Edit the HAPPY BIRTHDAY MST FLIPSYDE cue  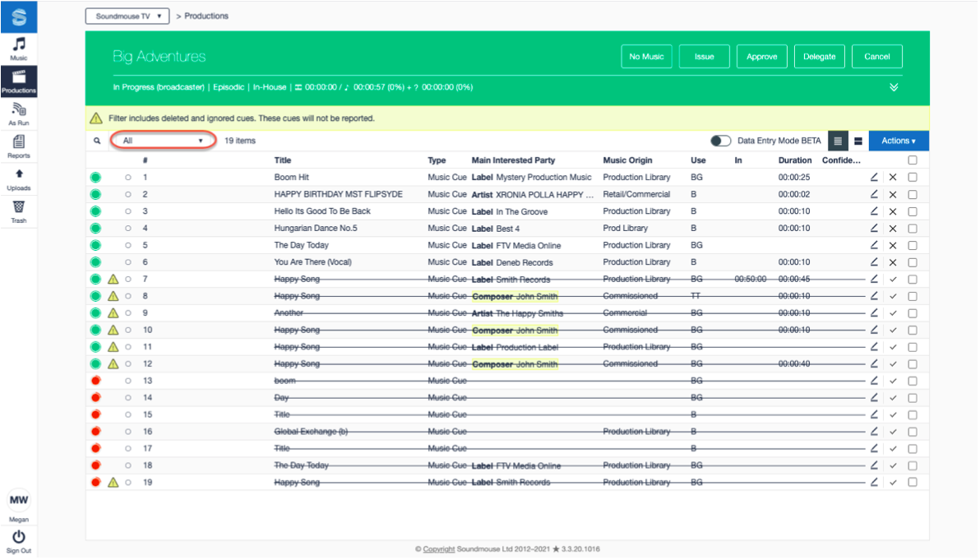(874, 194)
